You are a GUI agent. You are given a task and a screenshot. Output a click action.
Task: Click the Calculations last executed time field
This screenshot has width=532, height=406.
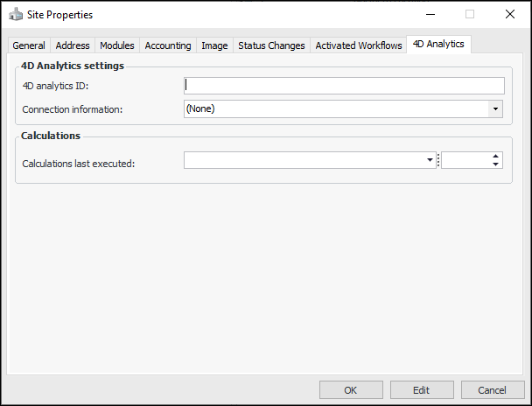[465, 160]
